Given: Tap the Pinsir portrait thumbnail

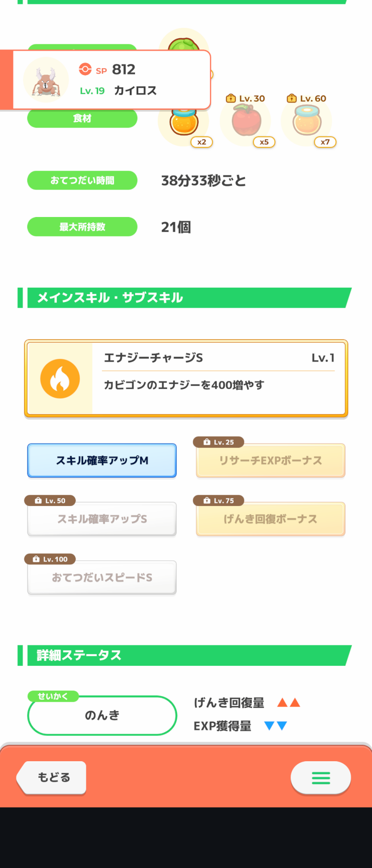Looking at the screenshot, I should [46, 80].
